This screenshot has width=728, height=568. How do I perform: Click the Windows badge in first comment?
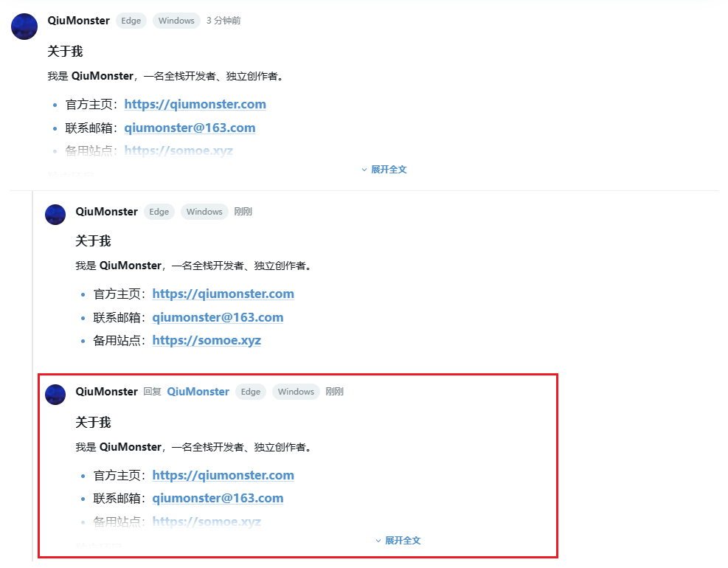176,21
